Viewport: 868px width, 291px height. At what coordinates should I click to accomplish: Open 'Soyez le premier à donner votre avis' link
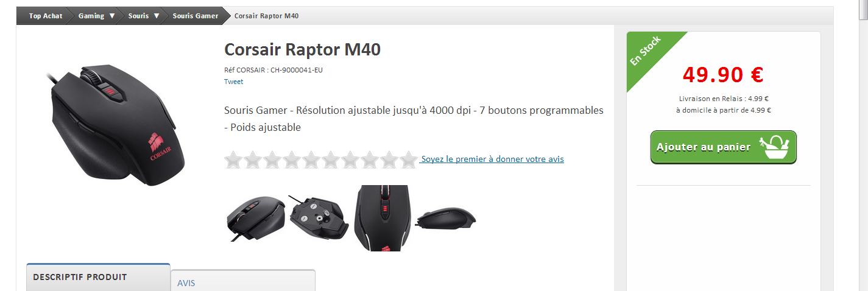[492, 159]
